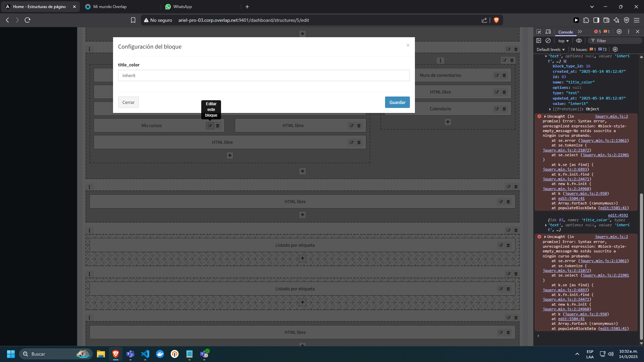Click the Windows Start button

[x=11, y=354]
